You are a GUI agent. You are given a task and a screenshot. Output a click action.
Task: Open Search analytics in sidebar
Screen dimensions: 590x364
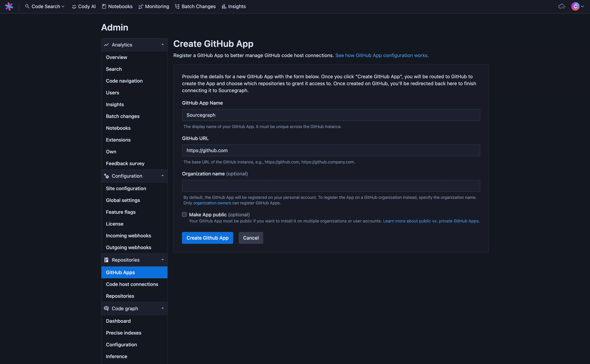(x=134, y=69)
